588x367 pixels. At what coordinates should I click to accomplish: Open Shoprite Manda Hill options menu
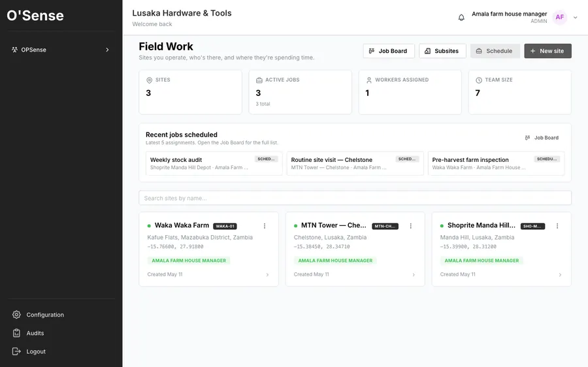click(557, 226)
